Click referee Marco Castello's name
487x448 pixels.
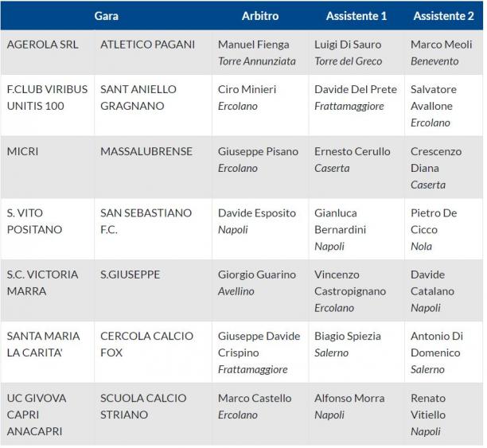point(255,399)
